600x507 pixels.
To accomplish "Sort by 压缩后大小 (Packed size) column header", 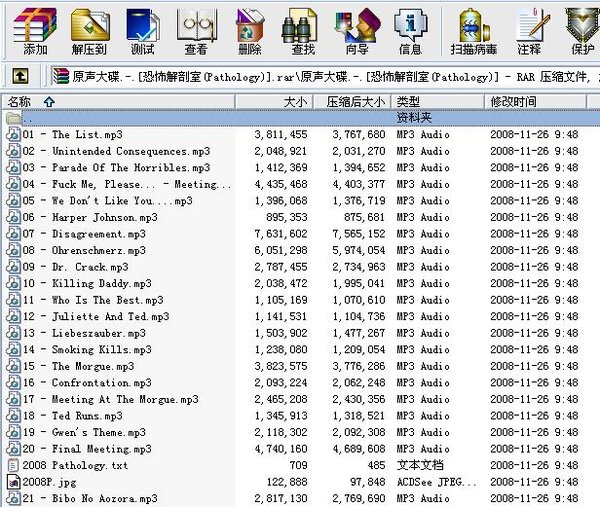I will point(352,102).
